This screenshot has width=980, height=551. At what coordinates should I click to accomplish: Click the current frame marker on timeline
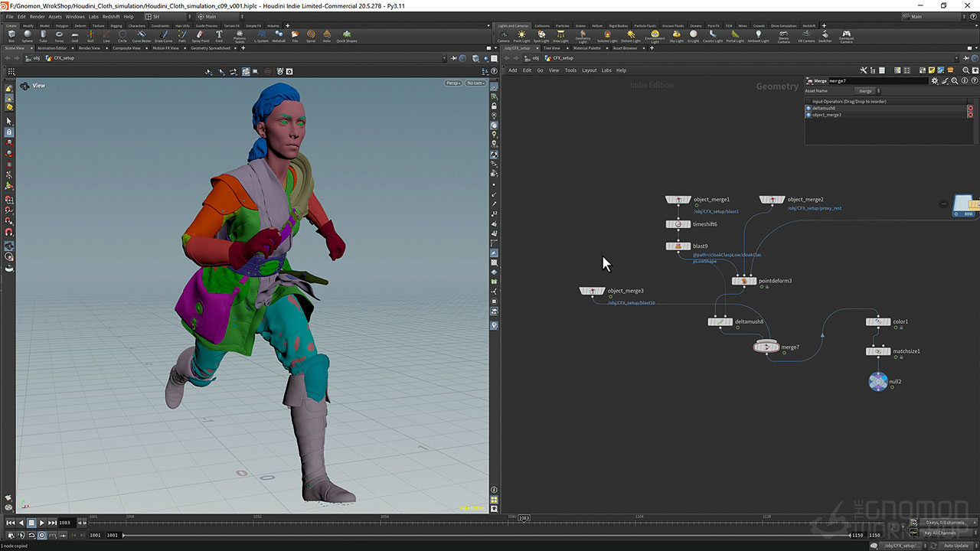tap(524, 518)
